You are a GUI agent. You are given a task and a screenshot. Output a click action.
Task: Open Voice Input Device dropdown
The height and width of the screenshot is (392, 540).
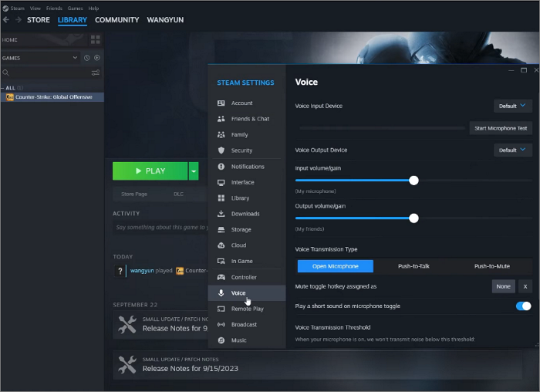tap(512, 106)
